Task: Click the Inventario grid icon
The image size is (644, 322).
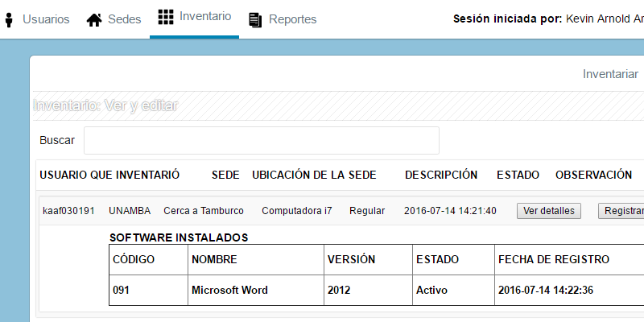Action: (165, 16)
